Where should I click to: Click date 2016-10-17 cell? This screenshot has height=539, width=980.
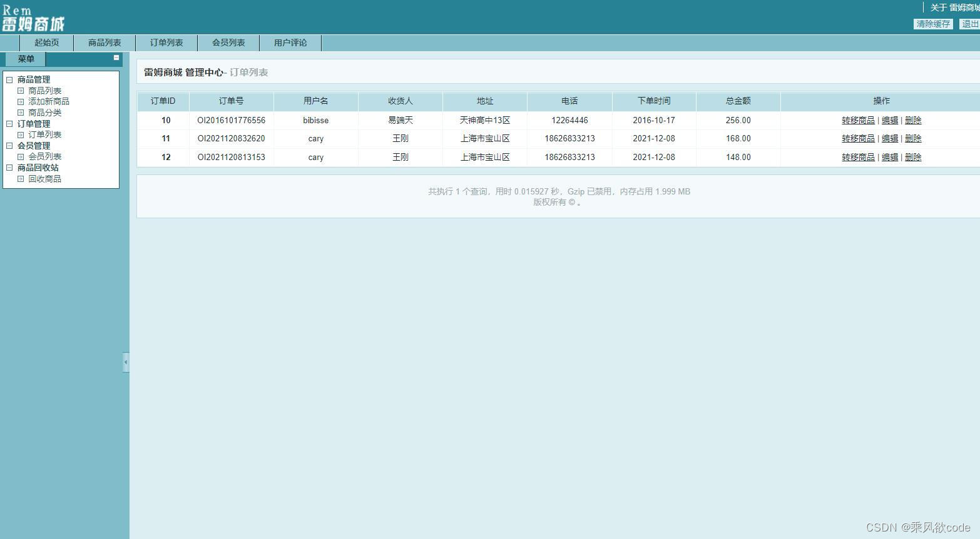coord(654,120)
